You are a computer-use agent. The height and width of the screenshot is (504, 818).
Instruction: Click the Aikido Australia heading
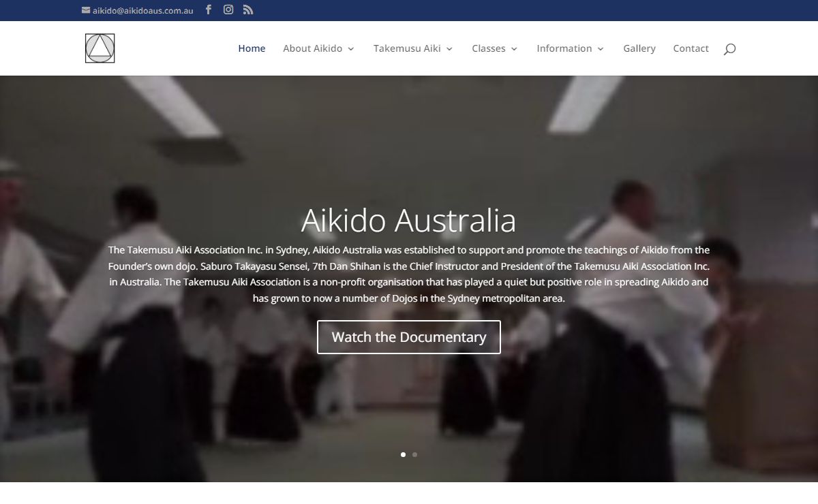coord(409,221)
